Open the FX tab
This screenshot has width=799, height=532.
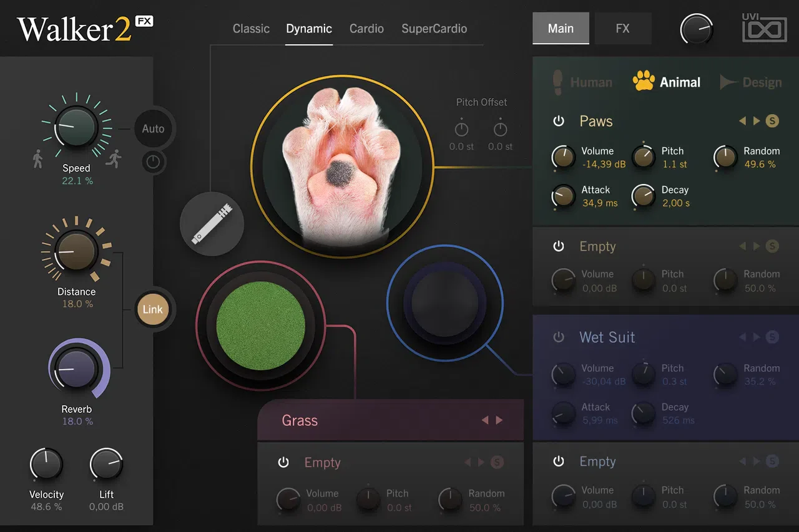623,29
